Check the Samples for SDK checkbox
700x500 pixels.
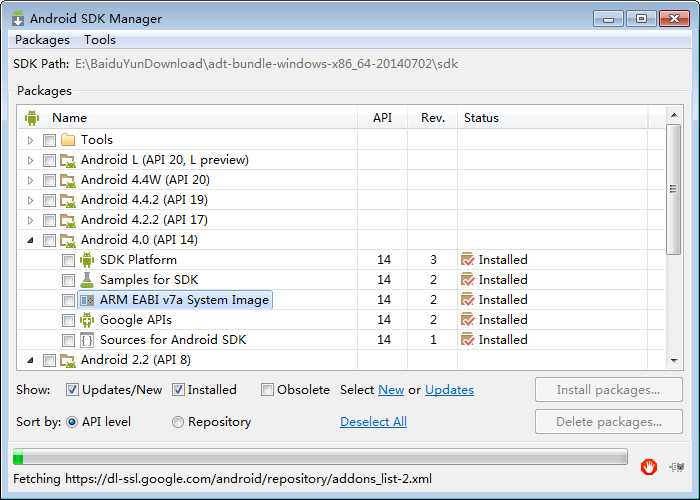68,280
